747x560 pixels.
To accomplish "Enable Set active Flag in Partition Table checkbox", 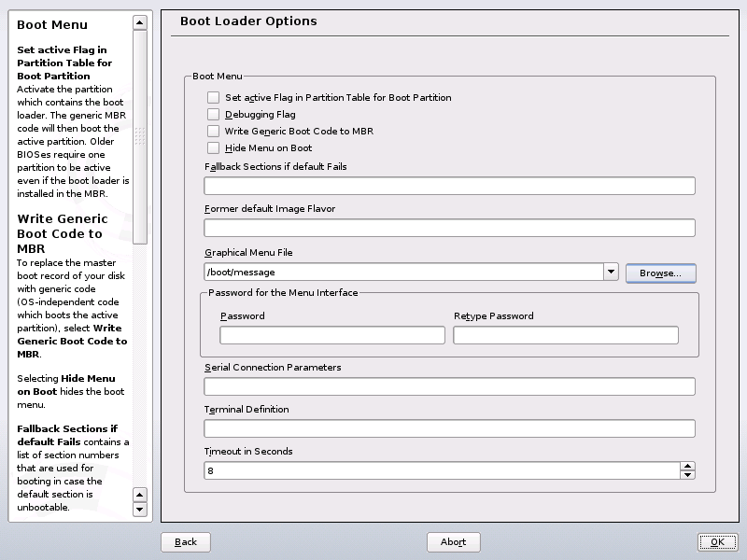I will [x=213, y=98].
